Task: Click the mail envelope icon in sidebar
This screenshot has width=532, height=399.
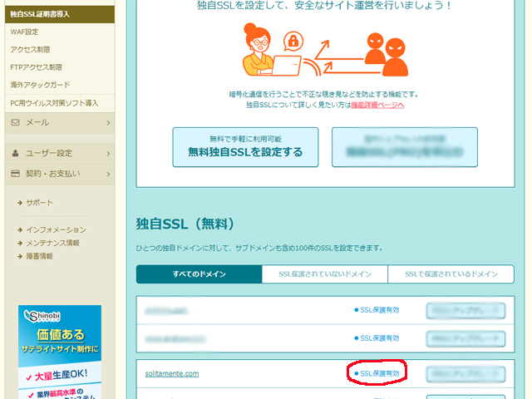Action: coord(16,122)
